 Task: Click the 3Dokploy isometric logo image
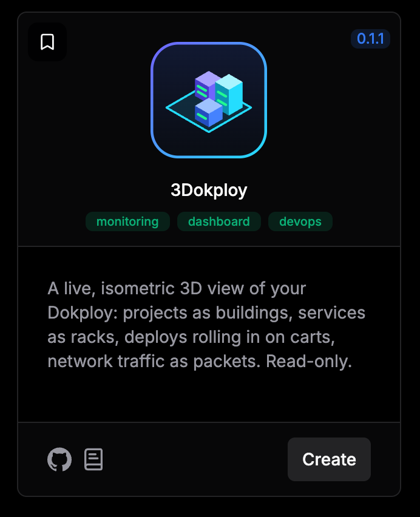pyautogui.click(x=209, y=100)
